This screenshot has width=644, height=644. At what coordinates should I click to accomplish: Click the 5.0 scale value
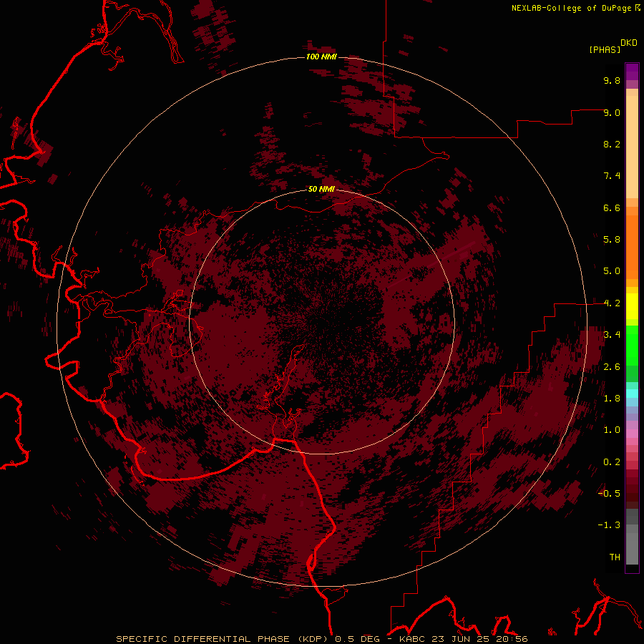click(x=612, y=271)
